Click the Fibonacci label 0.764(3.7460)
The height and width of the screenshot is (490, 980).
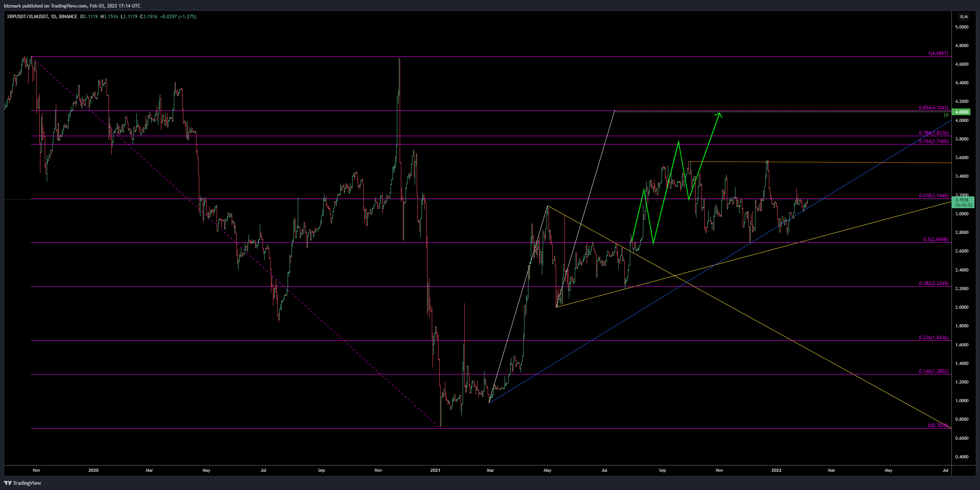click(x=934, y=141)
